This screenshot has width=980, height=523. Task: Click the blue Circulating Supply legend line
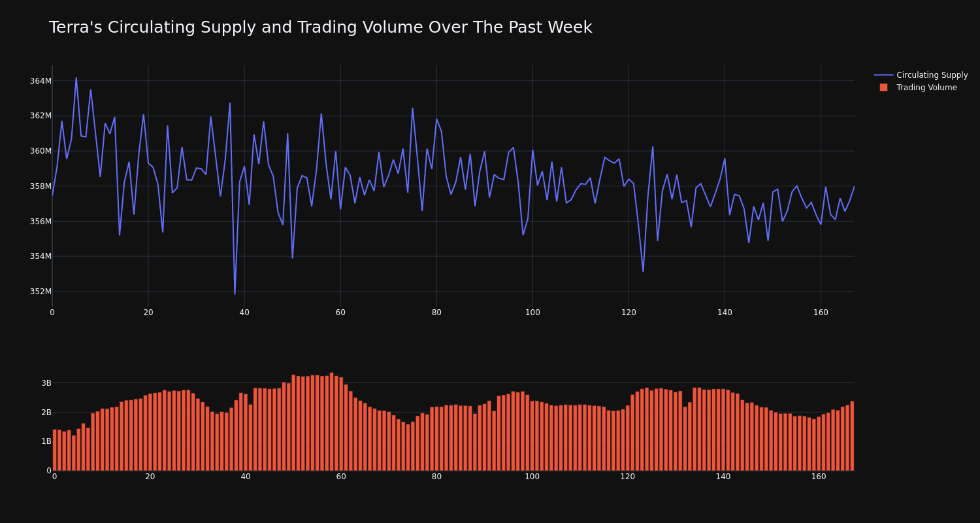click(x=883, y=75)
